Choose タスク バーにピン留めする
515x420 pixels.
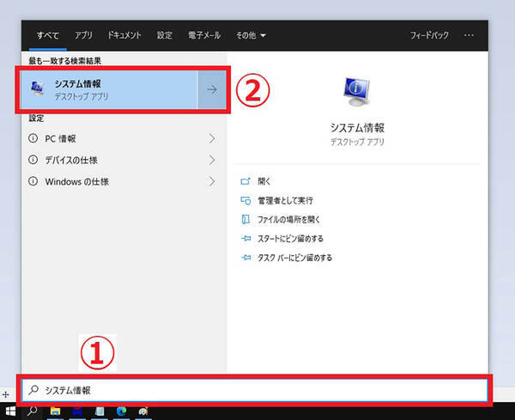click(294, 258)
